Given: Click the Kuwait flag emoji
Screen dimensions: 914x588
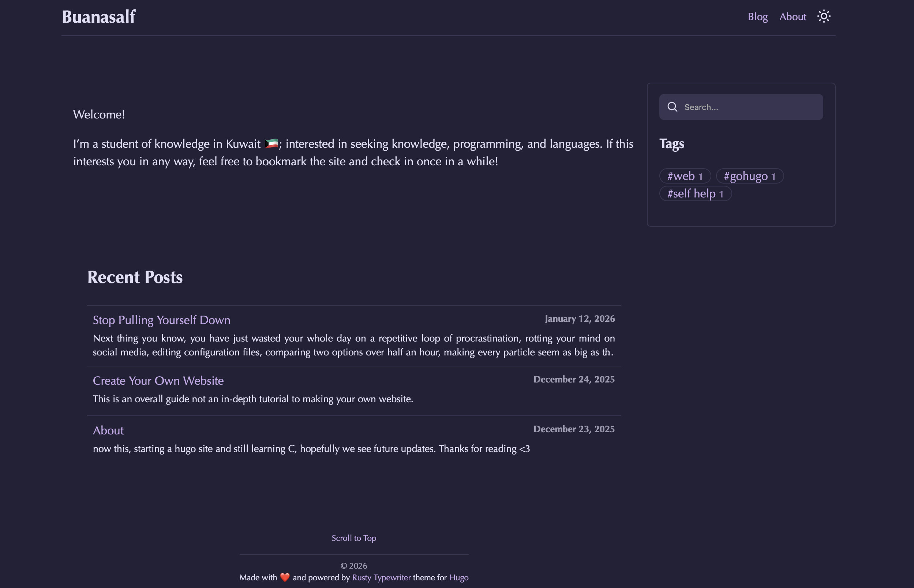Looking at the screenshot, I should [271, 144].
